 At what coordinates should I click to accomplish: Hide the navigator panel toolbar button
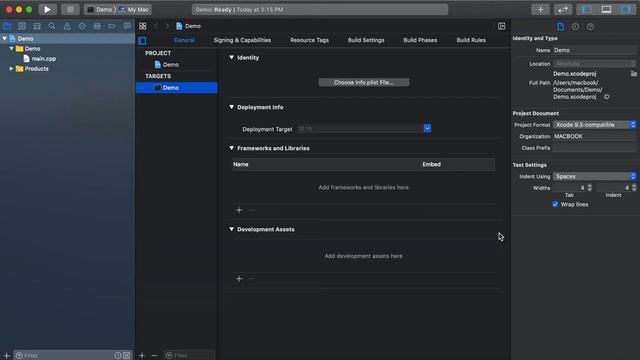click(x=587, y=9)
